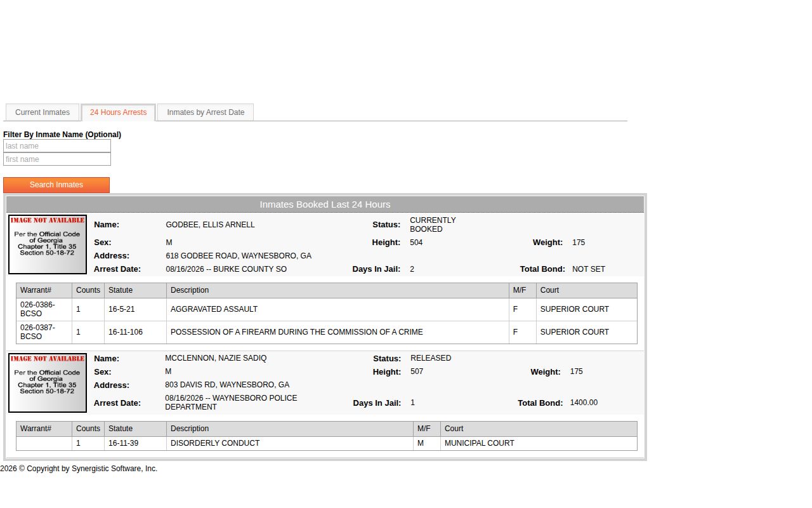Select the name MCCLENNON, NAZIE SADIQ
Image resolution: width=812 pixels, height=508 pixels.
[216, 358]
